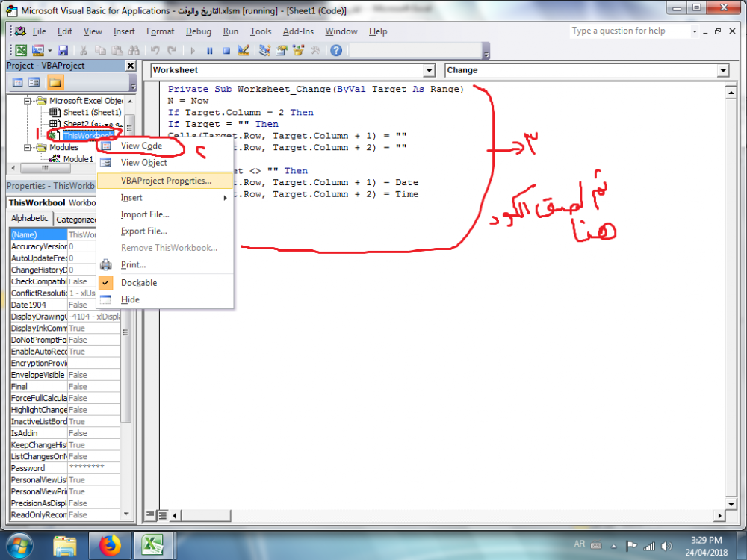Open Windows Explorer folder taskbar icon

(x=64, y=546)
